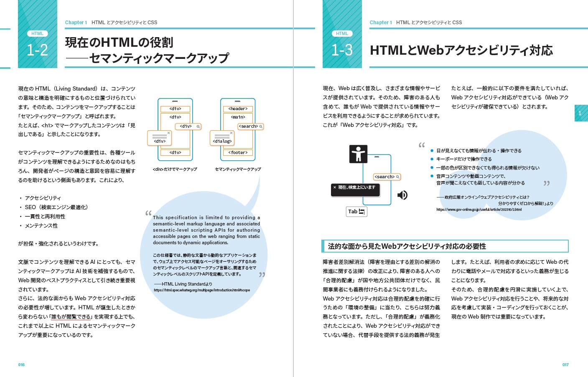The image size is (588, 377).
Task: Click the page number 016
Action: pos(21,365)
